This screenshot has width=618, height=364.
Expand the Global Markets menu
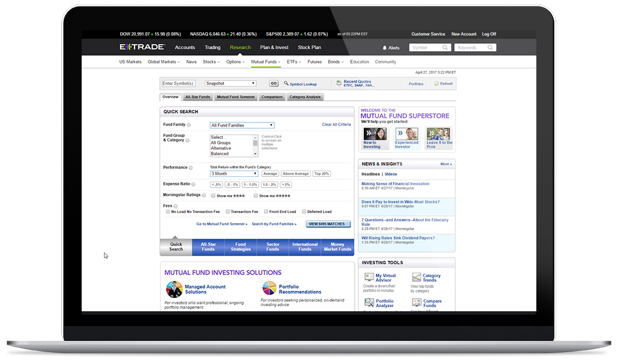[163, 62]
